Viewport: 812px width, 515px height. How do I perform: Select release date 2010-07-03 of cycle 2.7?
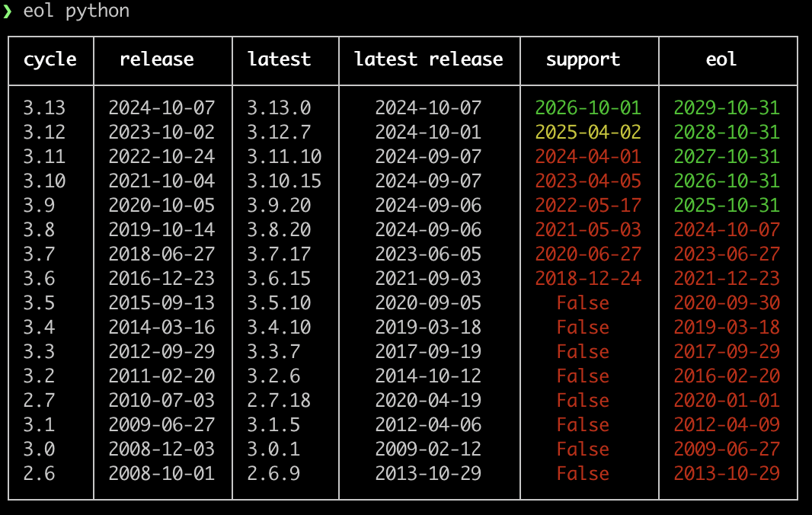click(161, 400)
